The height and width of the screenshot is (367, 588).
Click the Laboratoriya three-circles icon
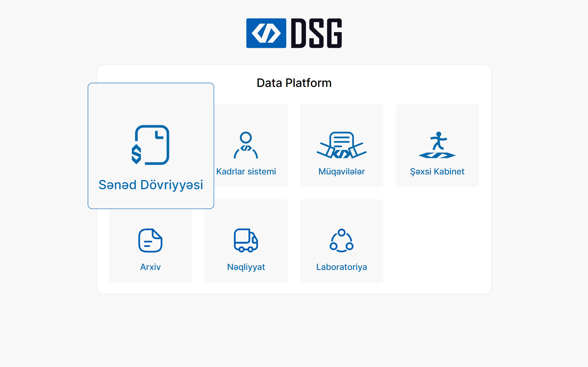coord(341,240)
